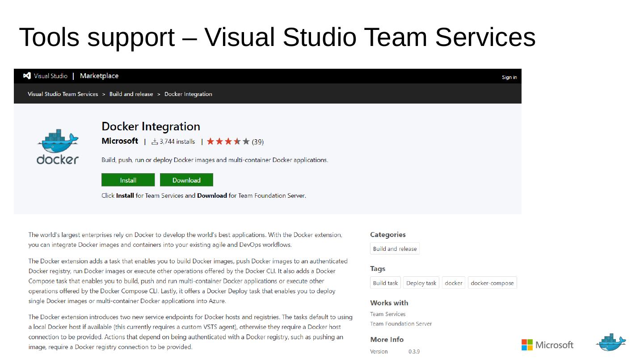644x362 pixels.
Task: Click the installs download icon
Action: 155,141
